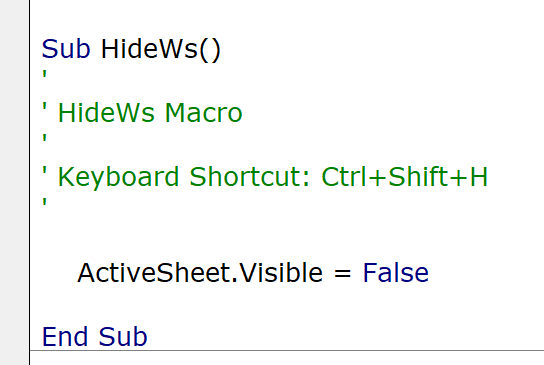The image size is (544, 365).
Task: Click HideWs in the green comment line
Action: 106,113
